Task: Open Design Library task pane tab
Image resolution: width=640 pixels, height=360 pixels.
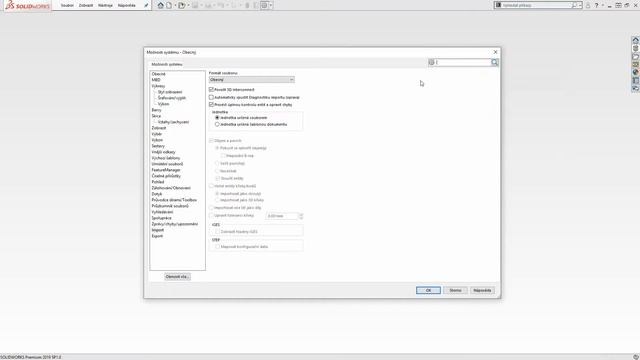Action: [x=636, y=48]
